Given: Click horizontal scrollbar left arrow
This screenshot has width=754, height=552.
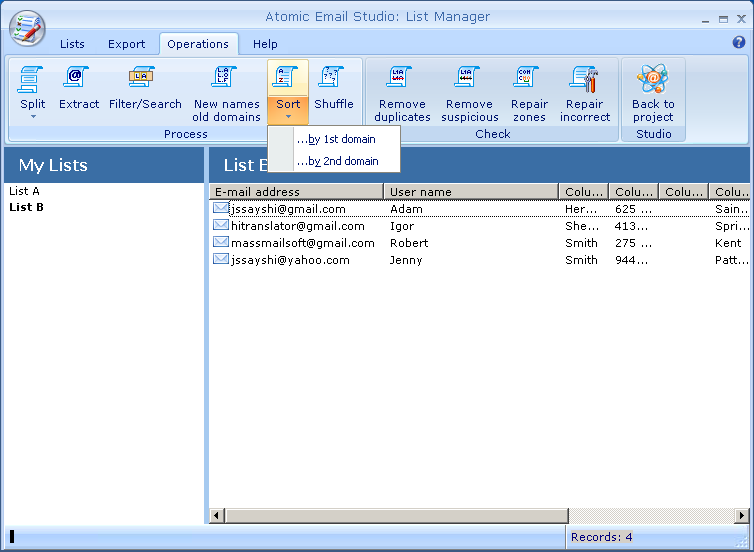Looking at the screenshot, I should (216, 515).
